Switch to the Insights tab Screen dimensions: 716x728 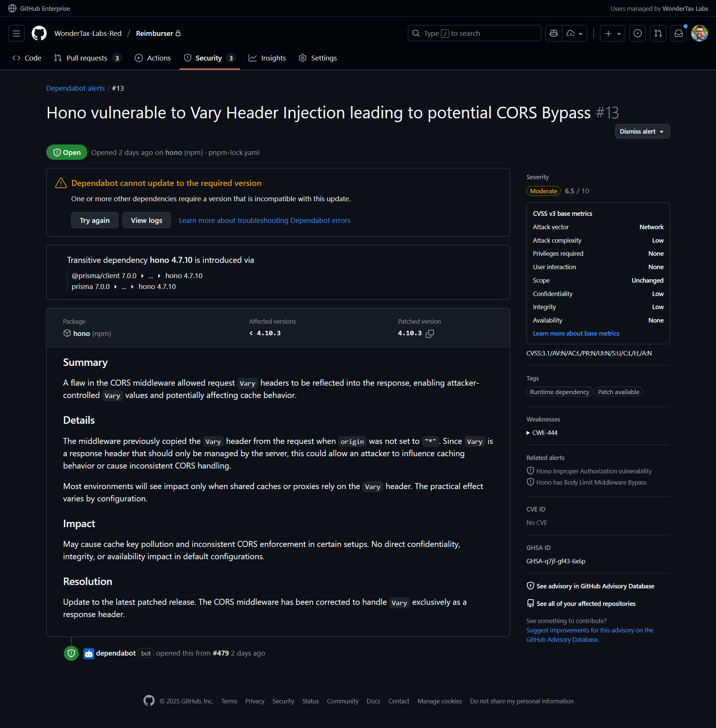[267, 58]
